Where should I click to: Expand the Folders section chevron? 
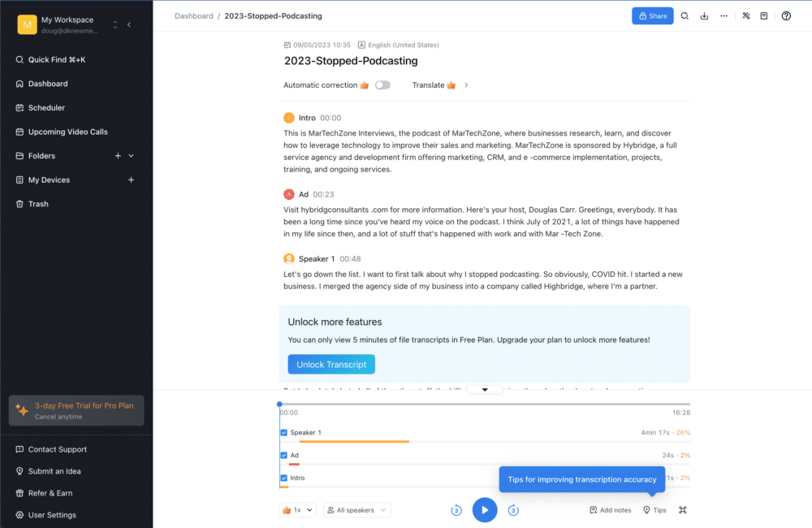coord(131,155)
